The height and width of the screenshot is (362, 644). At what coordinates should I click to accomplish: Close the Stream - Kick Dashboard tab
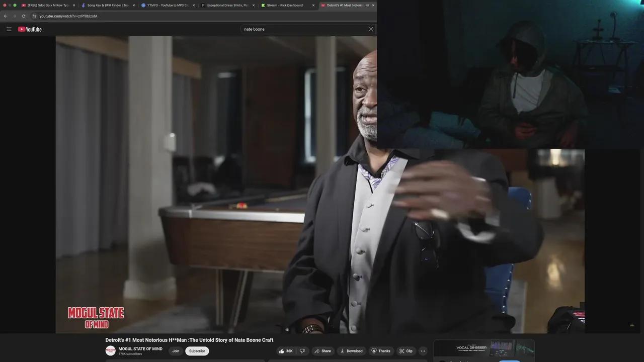(313, 5)
